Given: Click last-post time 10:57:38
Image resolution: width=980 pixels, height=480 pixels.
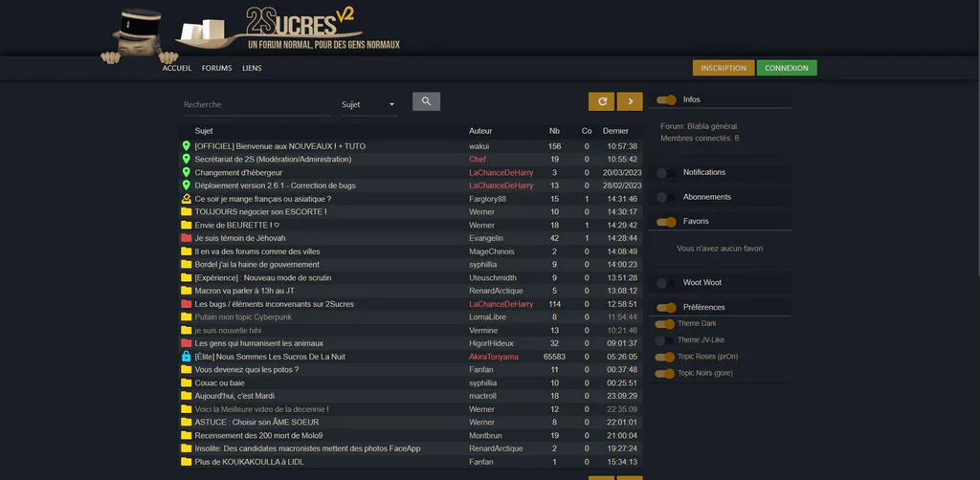Looking at the screenshot, I should [622, 146].
